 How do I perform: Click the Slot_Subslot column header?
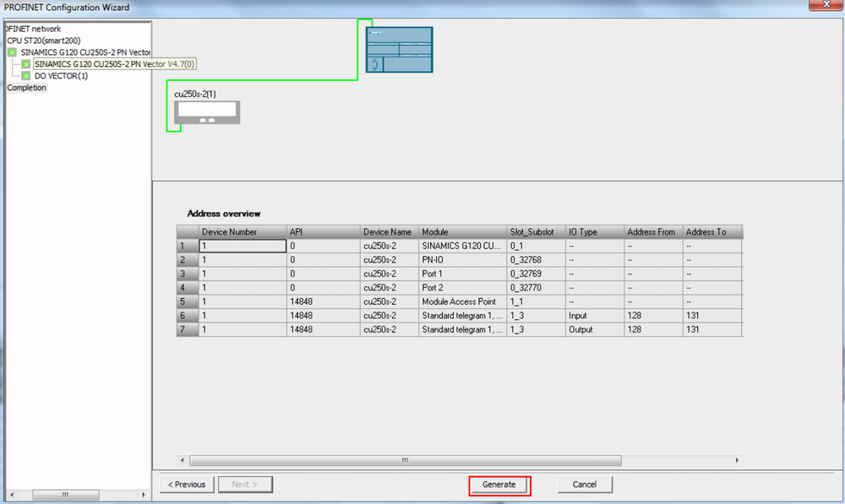[534, 232]
